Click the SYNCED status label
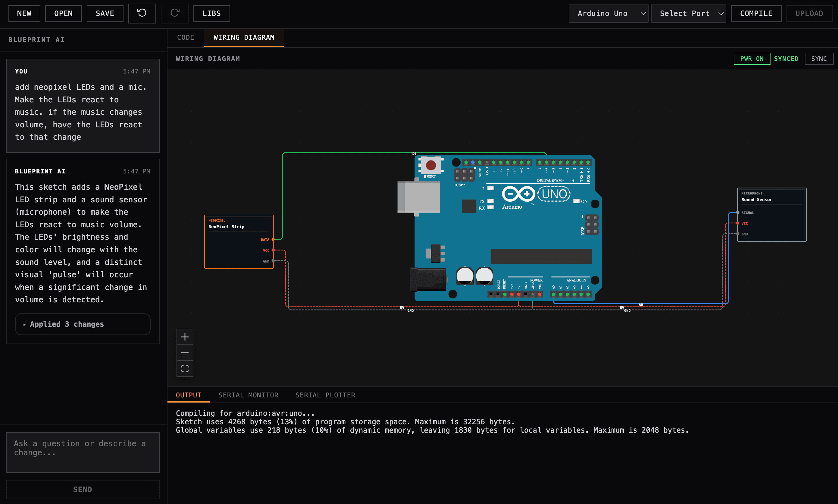The image size is (838, 504). tap(786, 59)
